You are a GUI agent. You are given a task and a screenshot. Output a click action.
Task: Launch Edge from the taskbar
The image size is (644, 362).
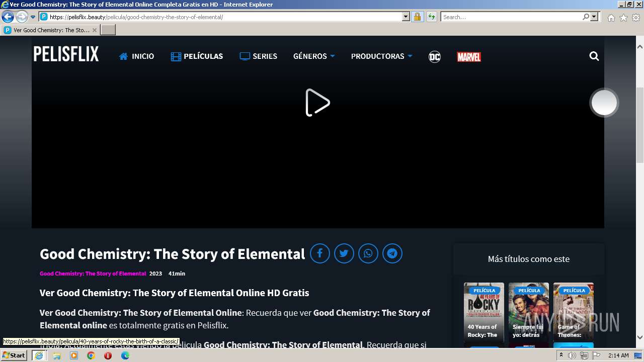point(125,355)
